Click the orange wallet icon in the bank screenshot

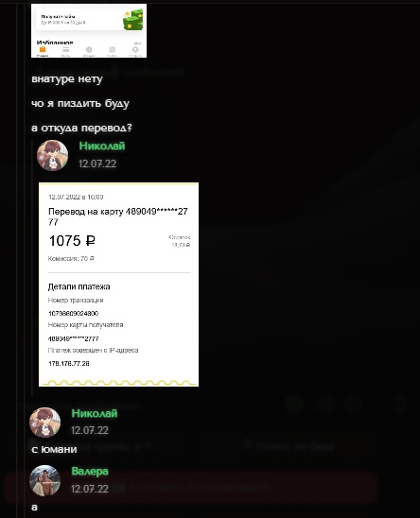tap(43, 50)
